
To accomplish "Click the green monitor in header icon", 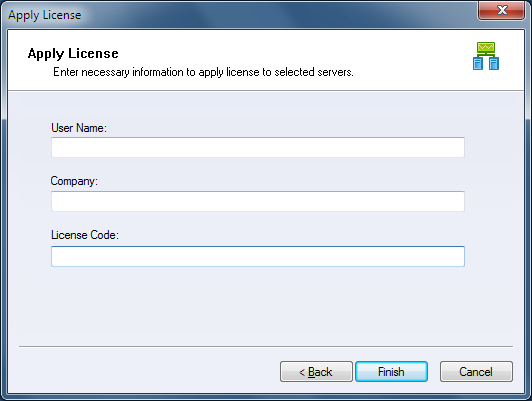I will pyautogui.click(x=486, y=47).
